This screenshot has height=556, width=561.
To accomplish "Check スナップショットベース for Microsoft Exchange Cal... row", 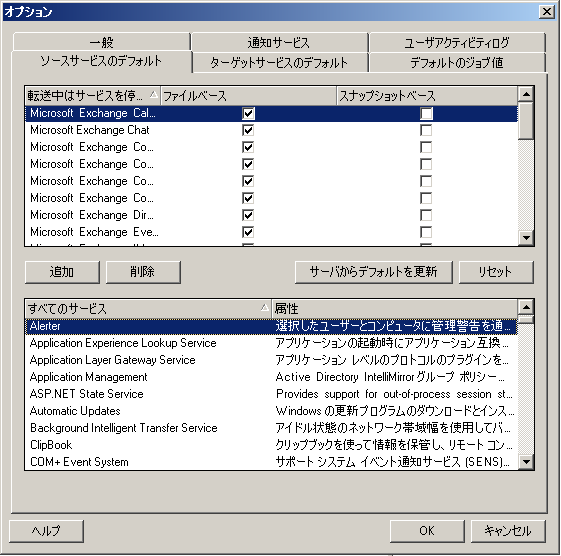I will tap(426, 114).
